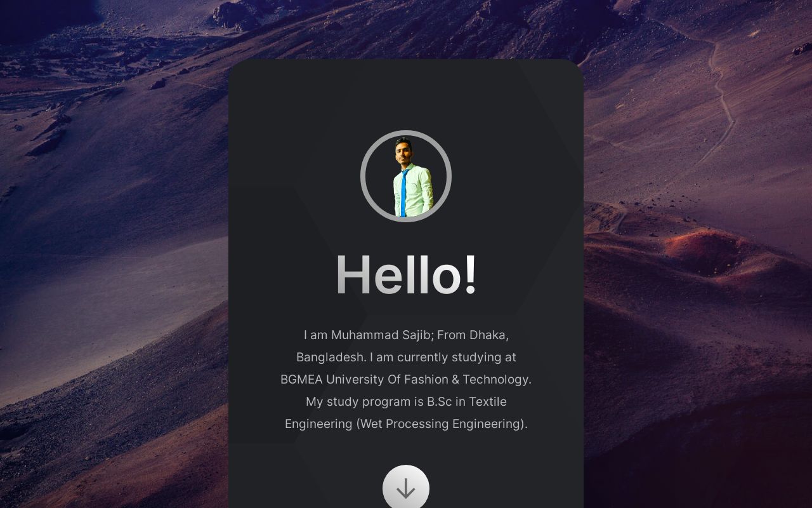
Task: Click the "Hello!" heading
Action: 406,275
